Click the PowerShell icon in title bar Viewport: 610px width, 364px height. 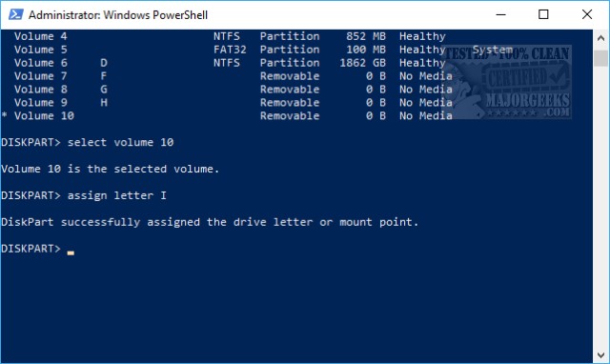(16, 15)
